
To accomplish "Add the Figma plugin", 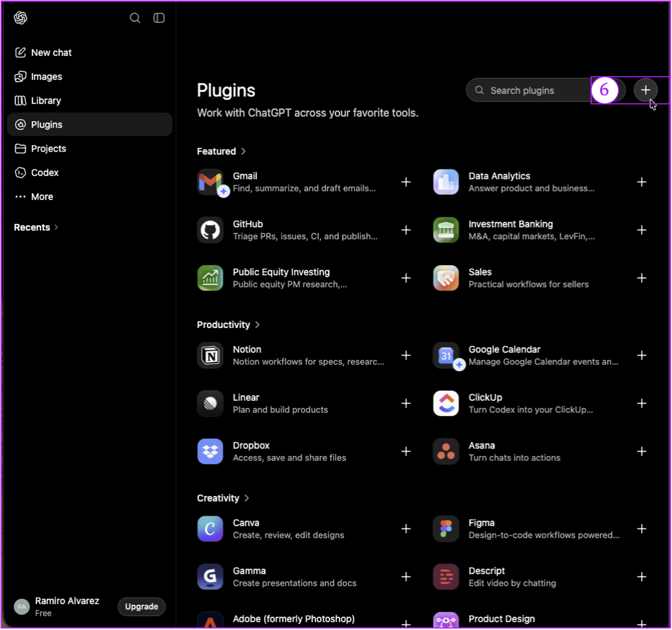I will pyautogui.click(x=642, y=529).
